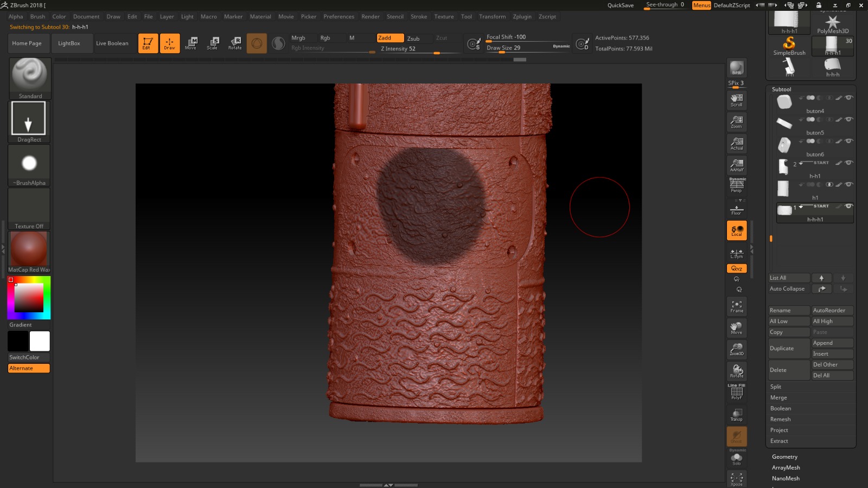Expand the NanoMesh section
Screen dimensions: 868x488
786,479
